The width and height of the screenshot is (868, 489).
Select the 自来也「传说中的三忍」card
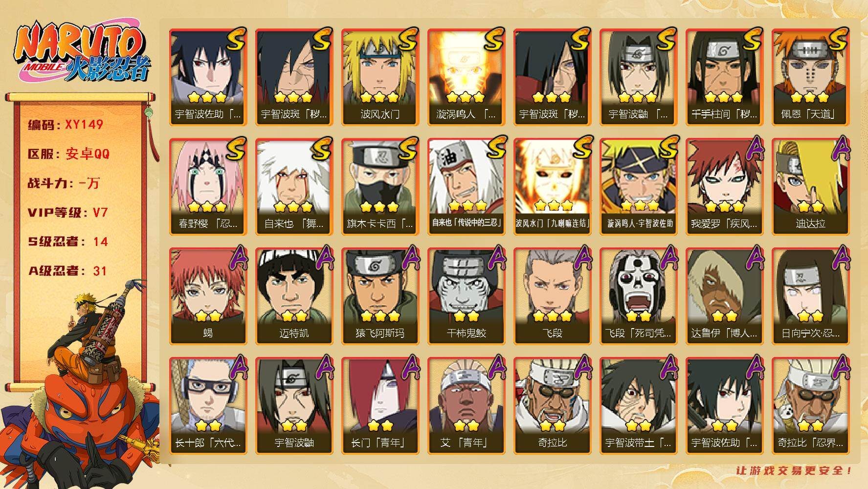pos(466,186)
